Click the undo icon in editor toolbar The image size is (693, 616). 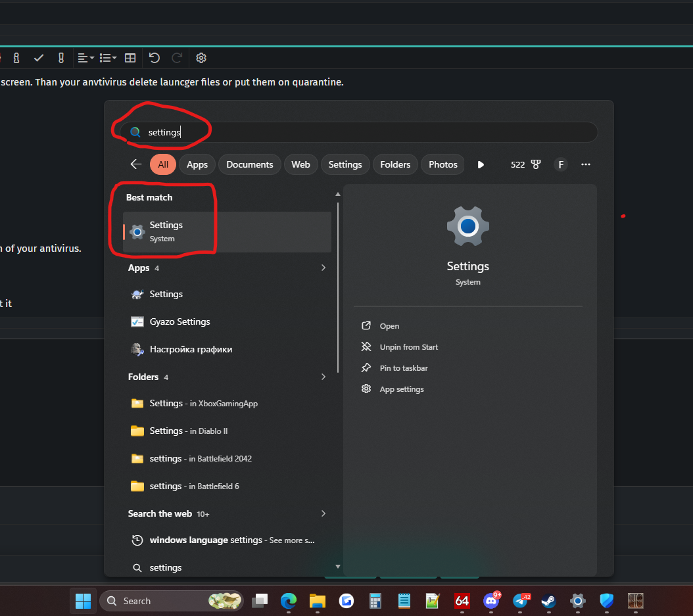(154, 58)
